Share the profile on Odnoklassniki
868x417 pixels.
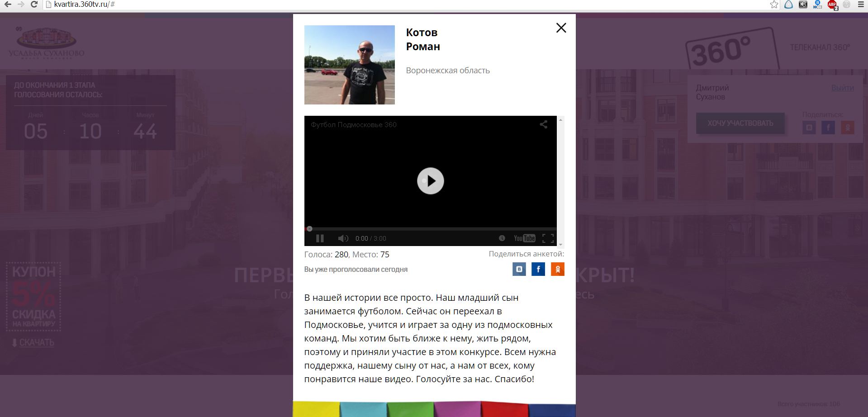[x=557, y=269]
